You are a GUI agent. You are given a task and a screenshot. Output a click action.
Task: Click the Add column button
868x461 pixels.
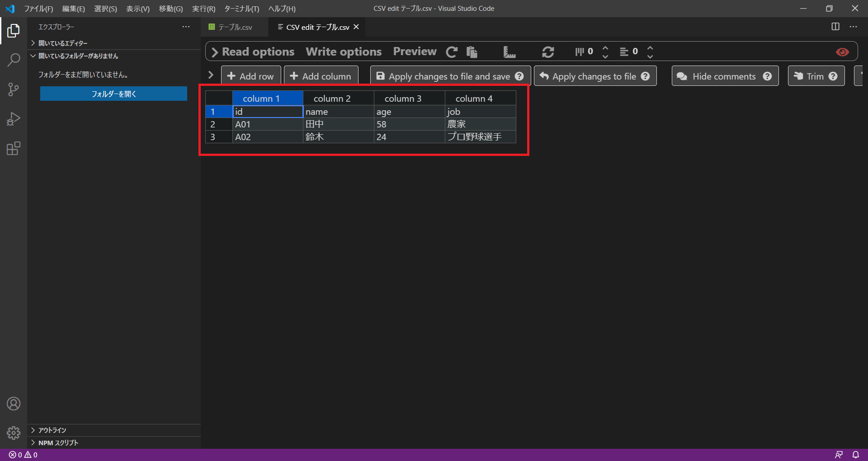pos(321,76)
